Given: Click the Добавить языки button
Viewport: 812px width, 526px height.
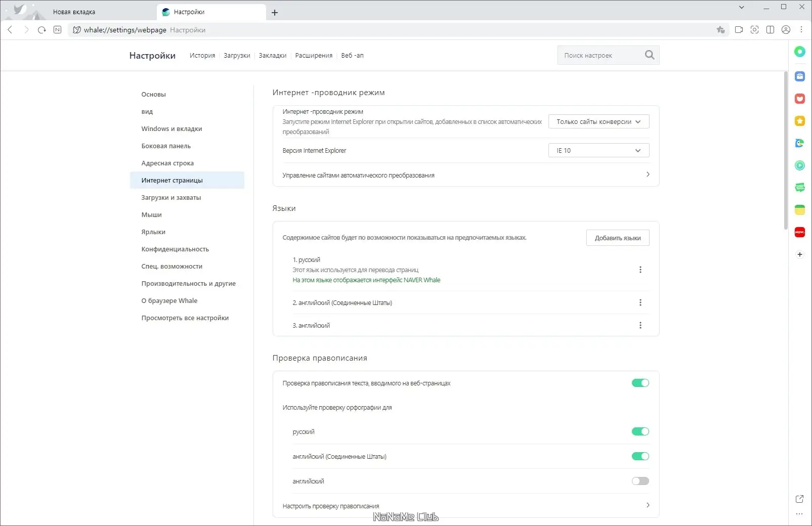Looking at the screenshot, I should (x=617, y=238).
